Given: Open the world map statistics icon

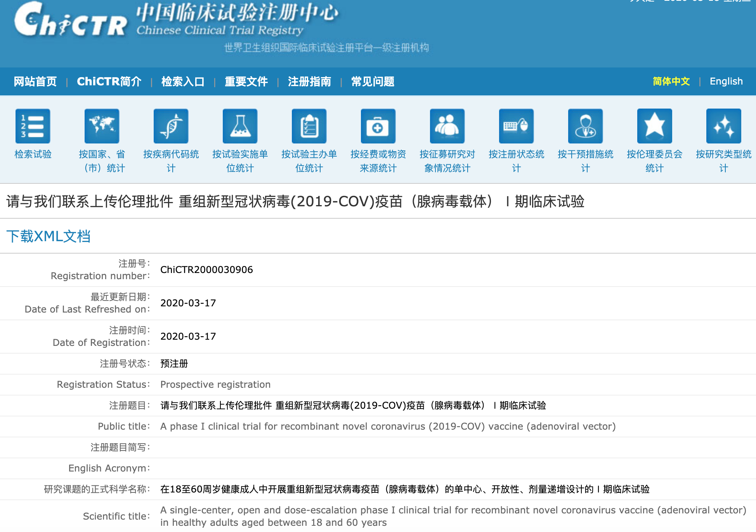Looking at the screenshot, I should click(x=102, y=126).
